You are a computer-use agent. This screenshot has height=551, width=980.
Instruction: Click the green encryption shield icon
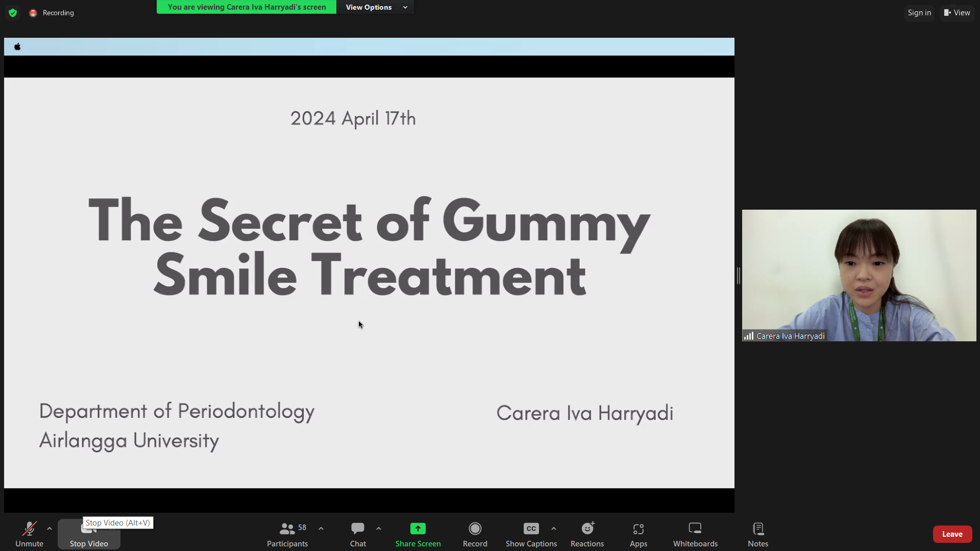point(13,13)
